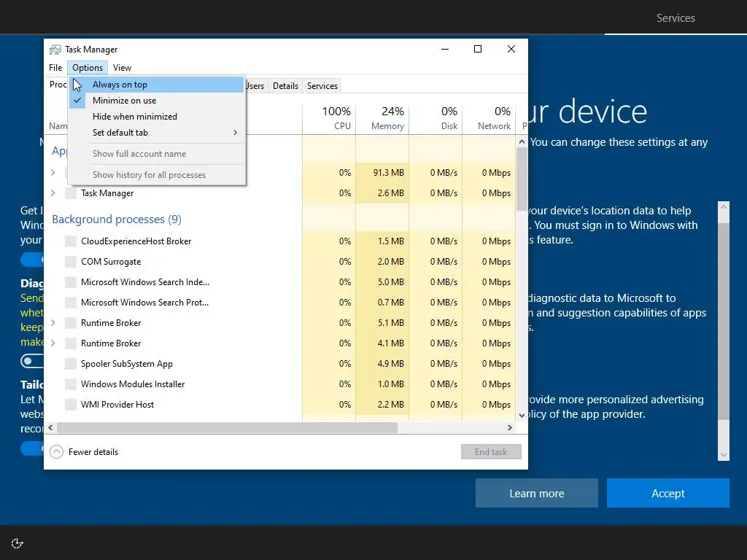Click the vertical scrollbar thumb in process list
The image size is (747, 560).
point(522,179)
